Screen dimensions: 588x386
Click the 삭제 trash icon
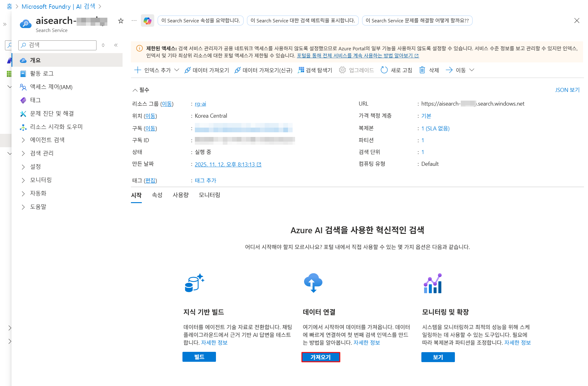click(422, 70)
